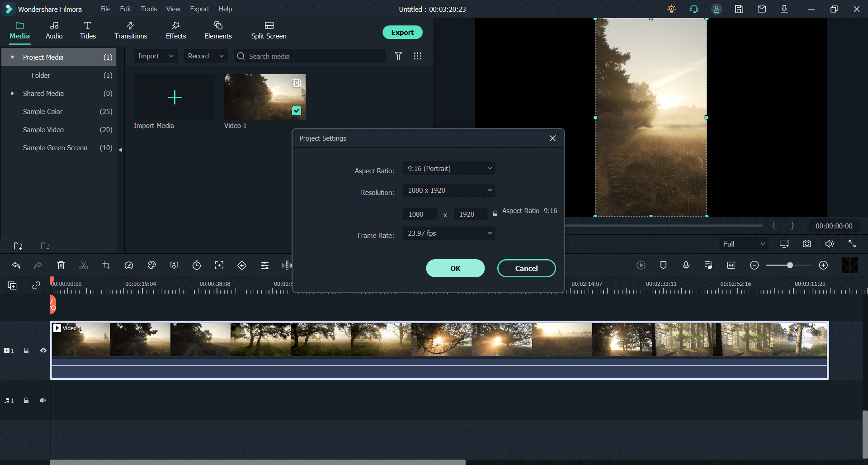The width and height of the screenshot is (868, 465).
Task: Zoom in the timeline with plus icon
Action: tap(823, 266)
